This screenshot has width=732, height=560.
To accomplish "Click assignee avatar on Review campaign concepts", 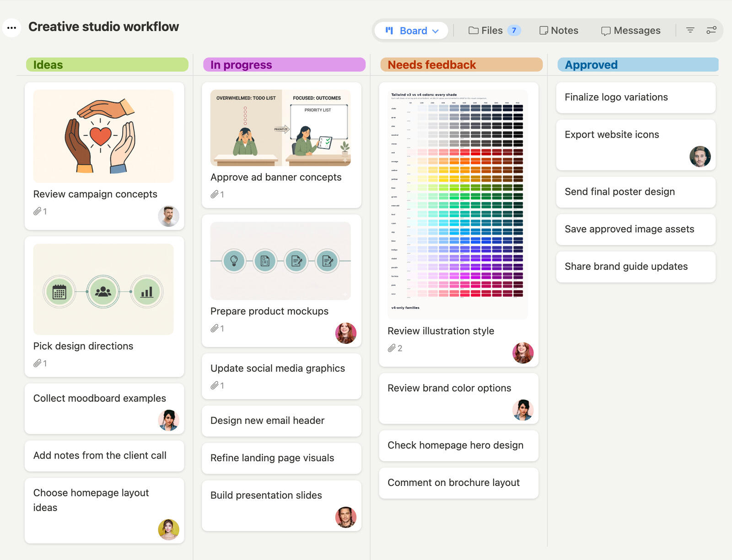I will tap(168, 216).
